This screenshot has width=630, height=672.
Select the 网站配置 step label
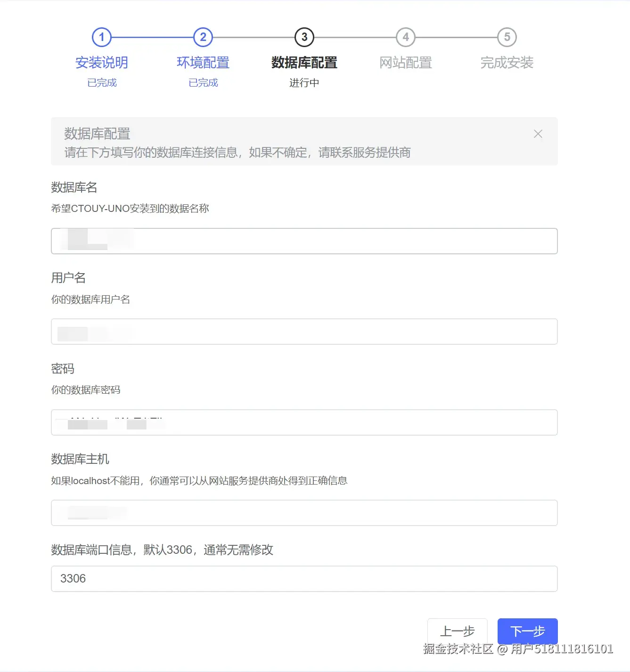click(405, 63)
